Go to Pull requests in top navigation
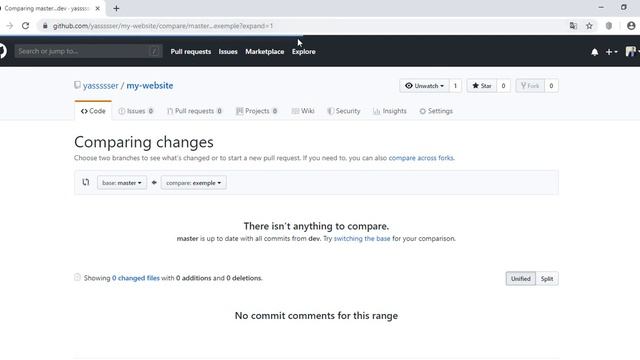640x360 pixels. coord(191,51)
